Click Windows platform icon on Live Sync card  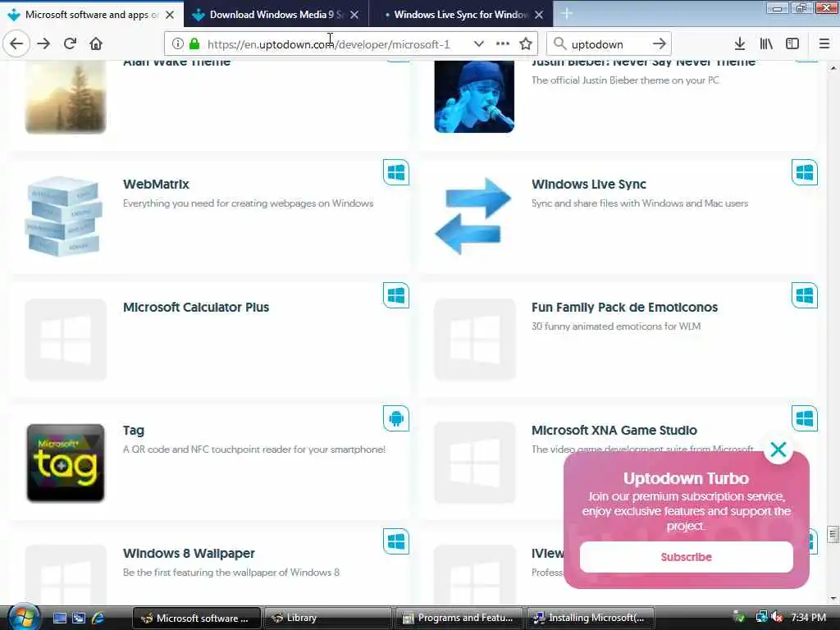805,172
